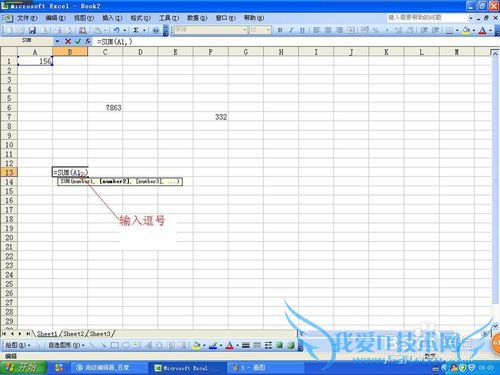Click the Undo arrow icon

click(116, 30)
